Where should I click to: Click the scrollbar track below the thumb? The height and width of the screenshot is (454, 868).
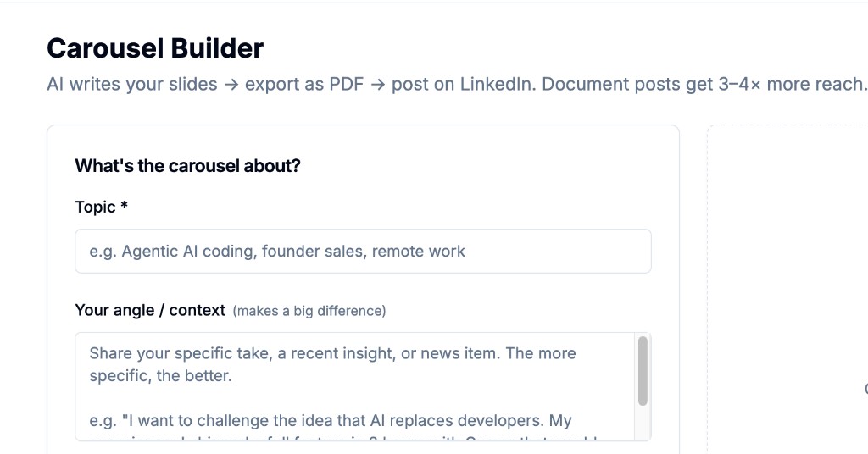pyautogui.click(x=643, y=422)
